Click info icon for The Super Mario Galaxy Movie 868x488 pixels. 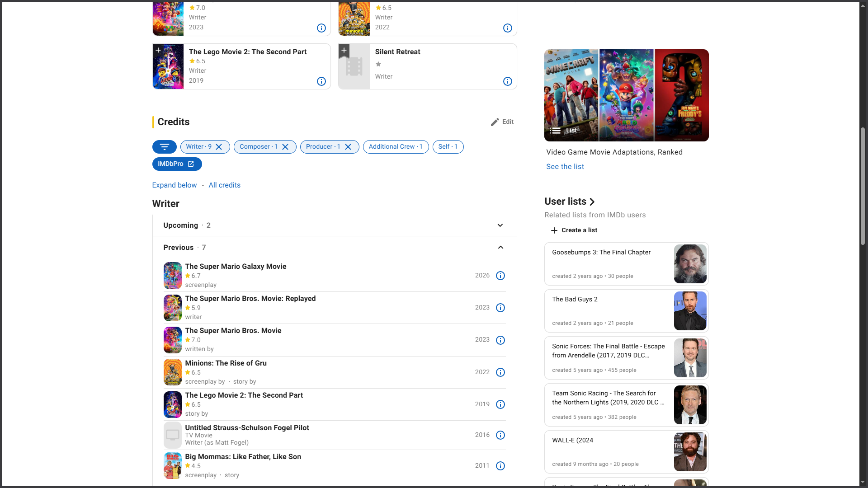click(x=500, y=276)
